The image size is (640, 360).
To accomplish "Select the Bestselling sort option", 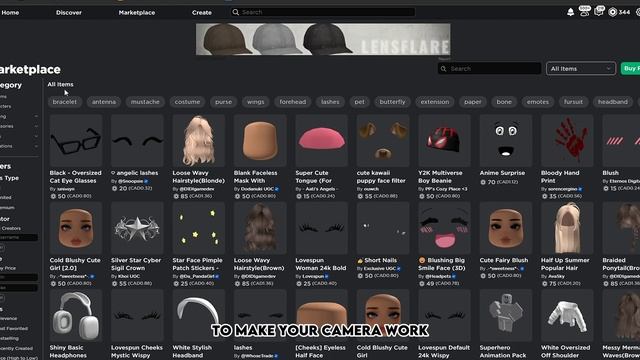I will coord(10,338).
